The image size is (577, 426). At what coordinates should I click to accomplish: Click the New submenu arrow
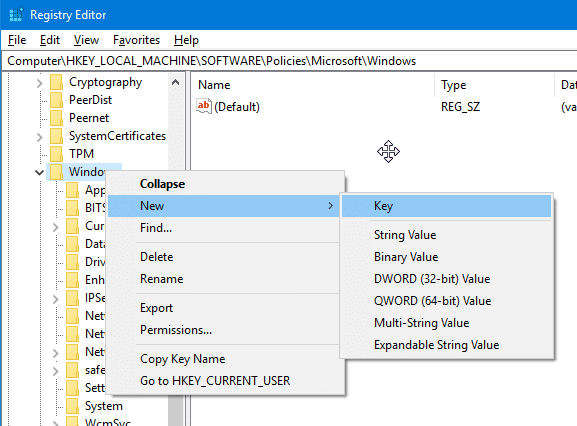330,206
